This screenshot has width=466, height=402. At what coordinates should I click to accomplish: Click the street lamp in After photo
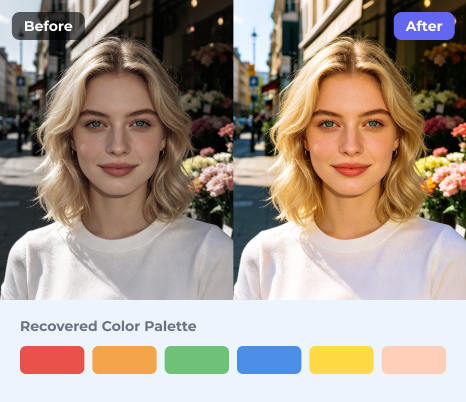click(x=254, y=50)
